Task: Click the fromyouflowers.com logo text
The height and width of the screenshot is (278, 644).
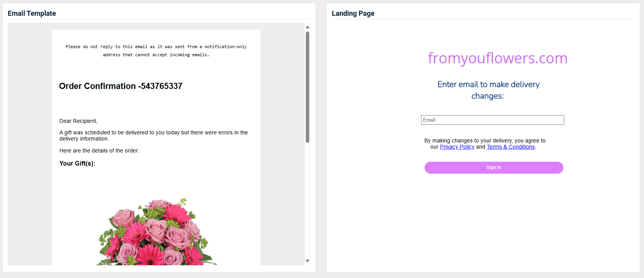Action: 497,58
